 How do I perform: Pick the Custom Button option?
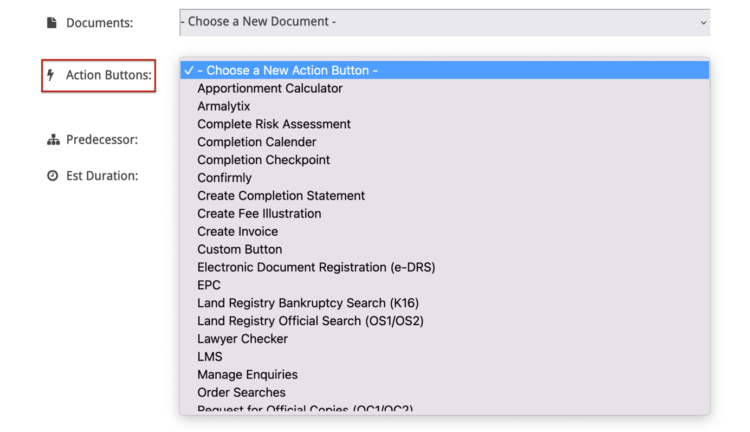pos(239,250)
